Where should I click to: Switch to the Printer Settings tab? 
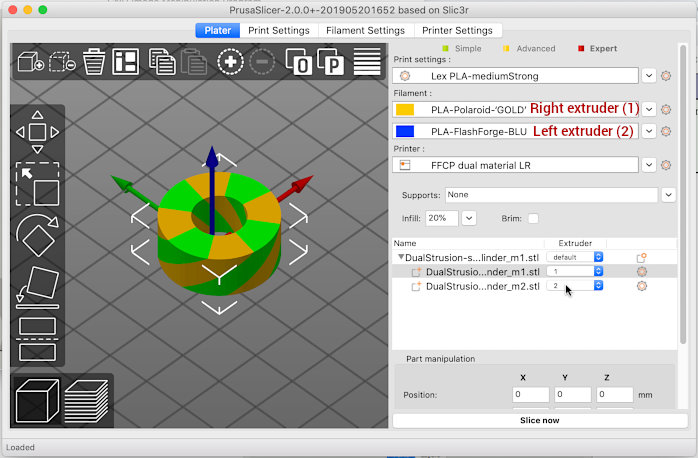(x=458, y=30)
